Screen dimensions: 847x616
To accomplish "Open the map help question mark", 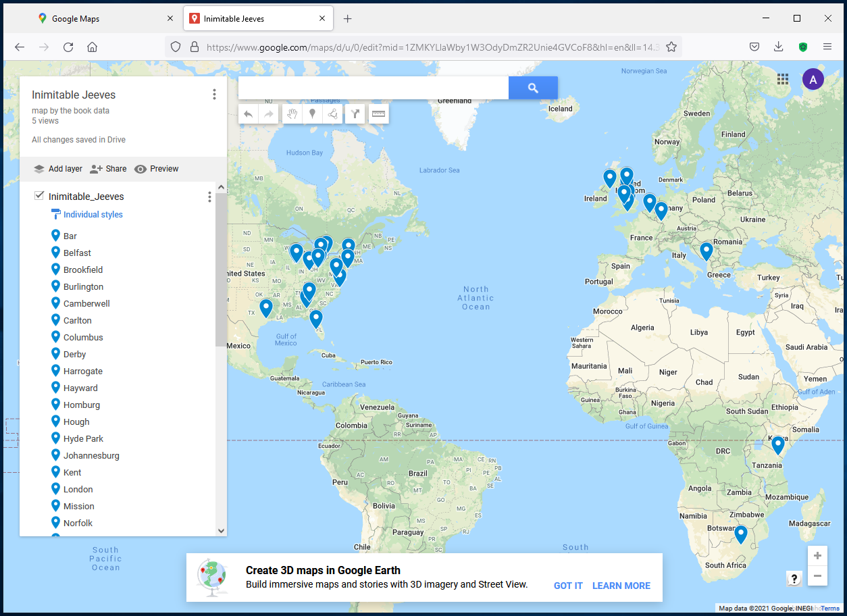I will (794, 579).
